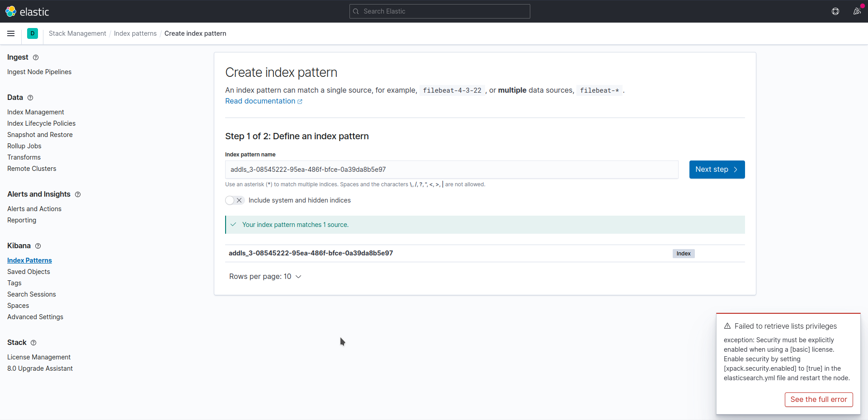The width and height of the screenshot is (868, 420).
Task: Navigate to Index patterns breadcrumb
Action: 135,33
